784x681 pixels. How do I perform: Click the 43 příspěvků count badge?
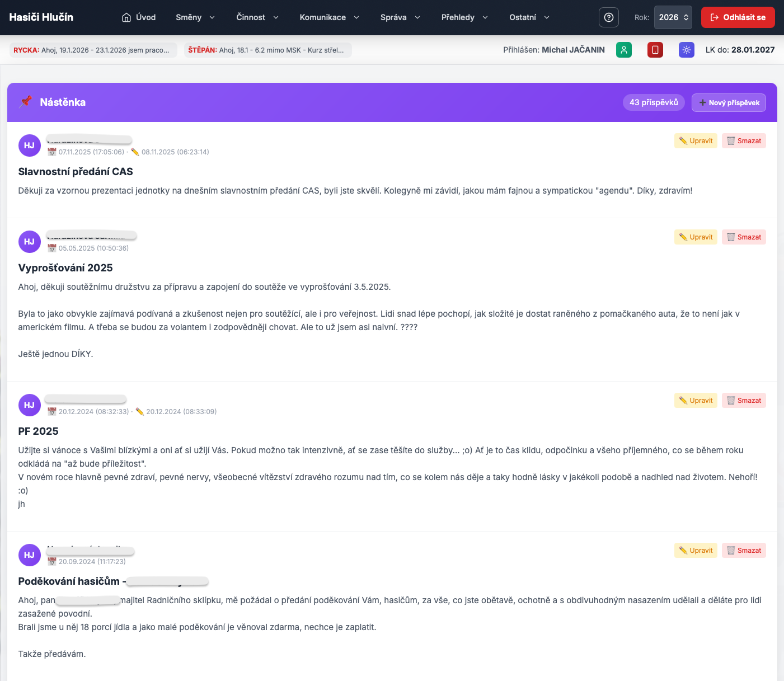coord(653,102)
